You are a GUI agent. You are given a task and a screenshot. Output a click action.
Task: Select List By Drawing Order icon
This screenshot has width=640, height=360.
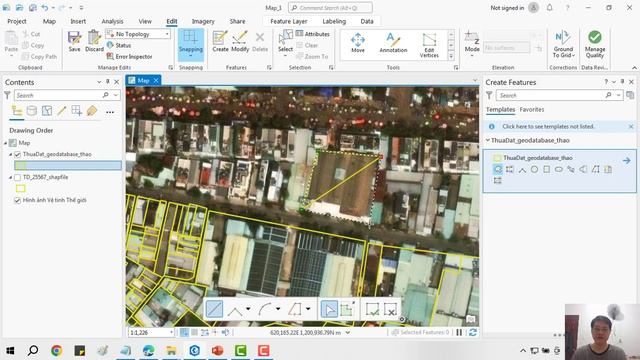[17, 111]
